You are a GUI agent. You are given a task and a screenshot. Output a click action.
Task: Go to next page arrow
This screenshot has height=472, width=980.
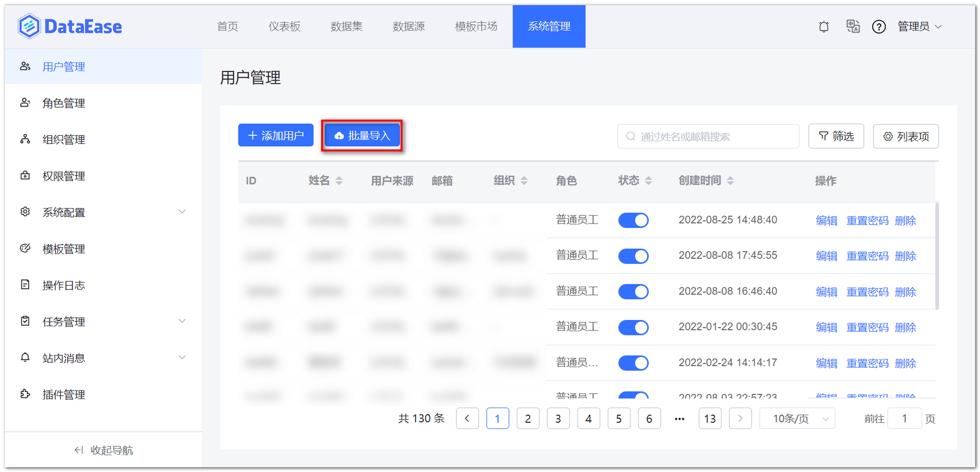tap(740, 418)
